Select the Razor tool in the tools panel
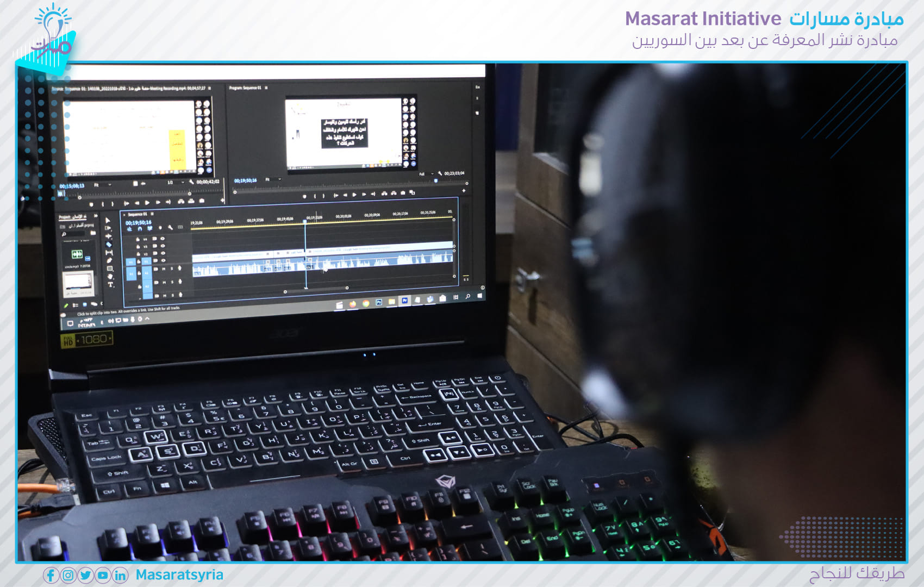The width and height of the screenshot is (924, 587). point(109,245)
